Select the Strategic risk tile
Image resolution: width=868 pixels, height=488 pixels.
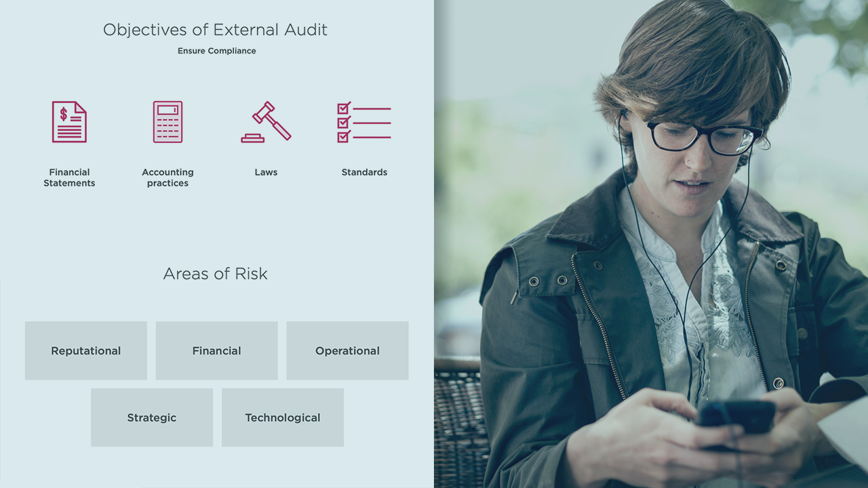[x=152, y=418]
